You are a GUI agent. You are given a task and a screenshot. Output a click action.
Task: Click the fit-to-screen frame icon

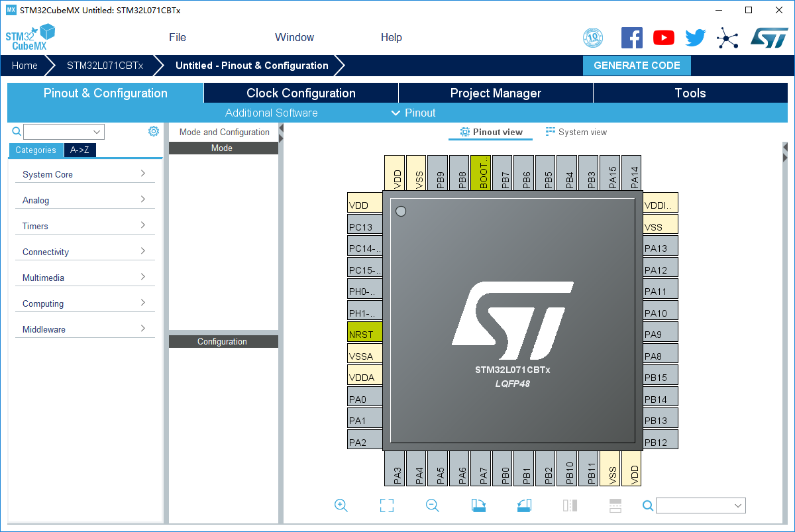point(387,505)
